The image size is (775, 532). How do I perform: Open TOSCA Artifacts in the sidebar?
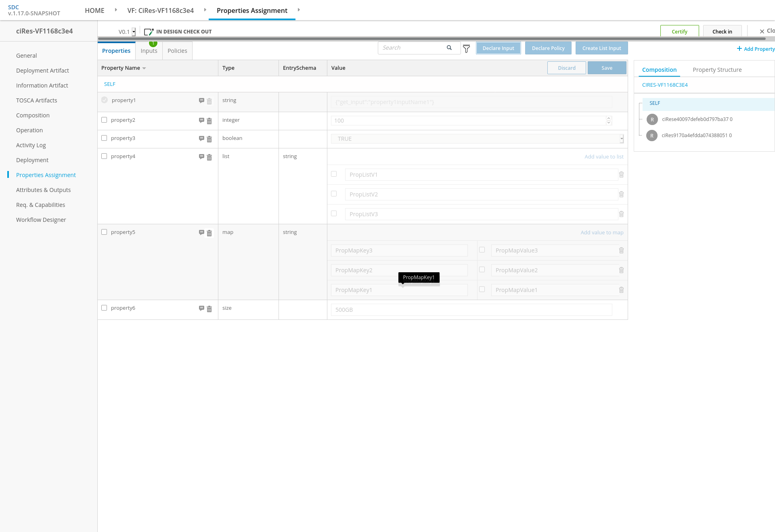pyautogui.click(x=36, y=100)
